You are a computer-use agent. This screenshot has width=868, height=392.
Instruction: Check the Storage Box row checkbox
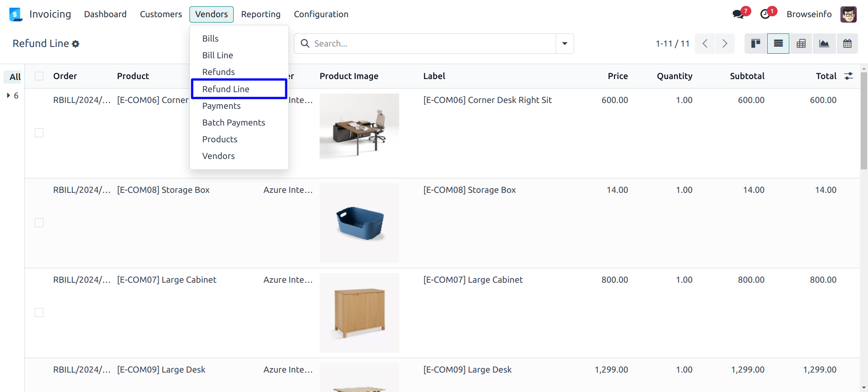coord(39,223)
